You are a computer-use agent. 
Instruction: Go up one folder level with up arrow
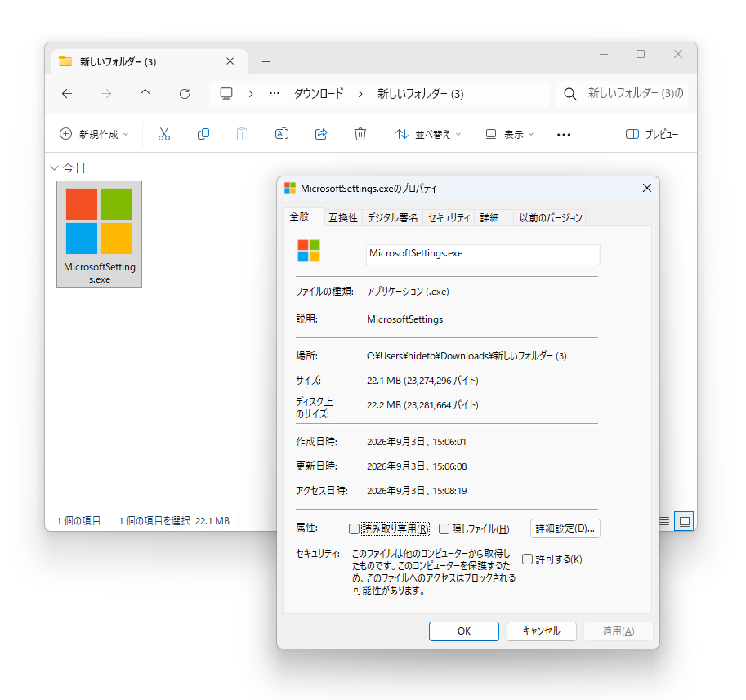(x=145, y=94)
